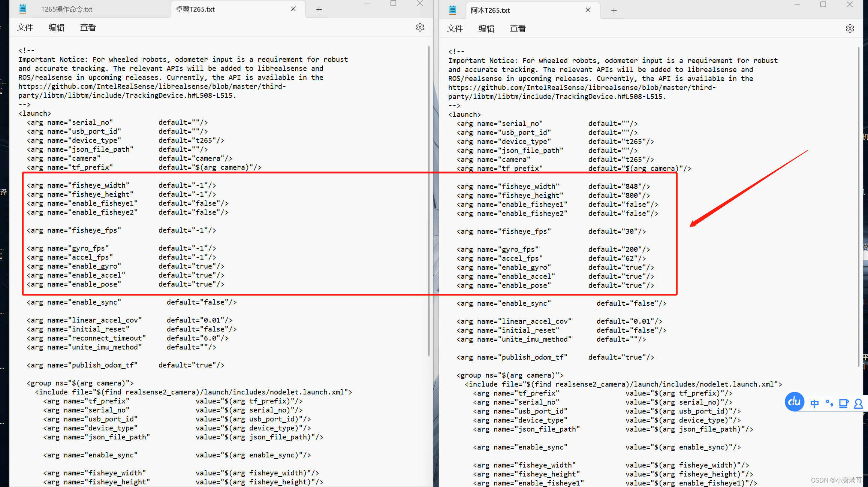Click fisheye_fps default="-1" in left window
The image size is (868, 487).
click(x=187, y=230)
